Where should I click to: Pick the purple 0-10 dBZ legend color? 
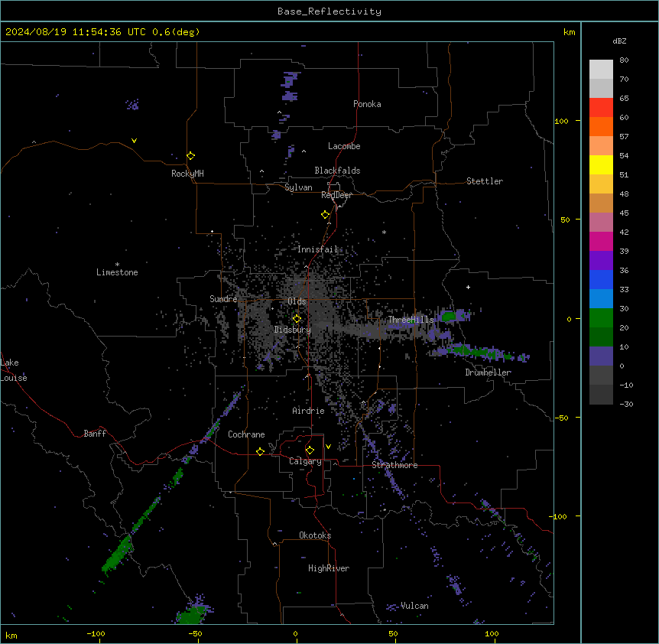point(601,356)
